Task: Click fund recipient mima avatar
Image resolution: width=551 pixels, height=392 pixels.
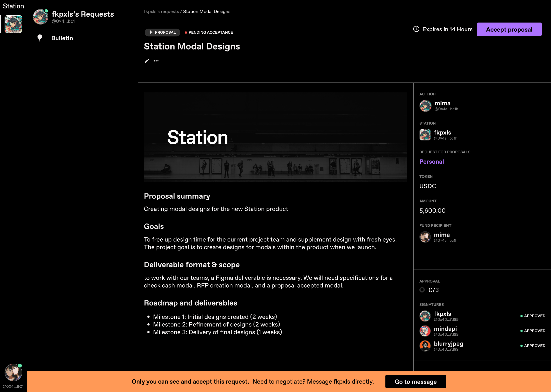Action: (425, 237)
